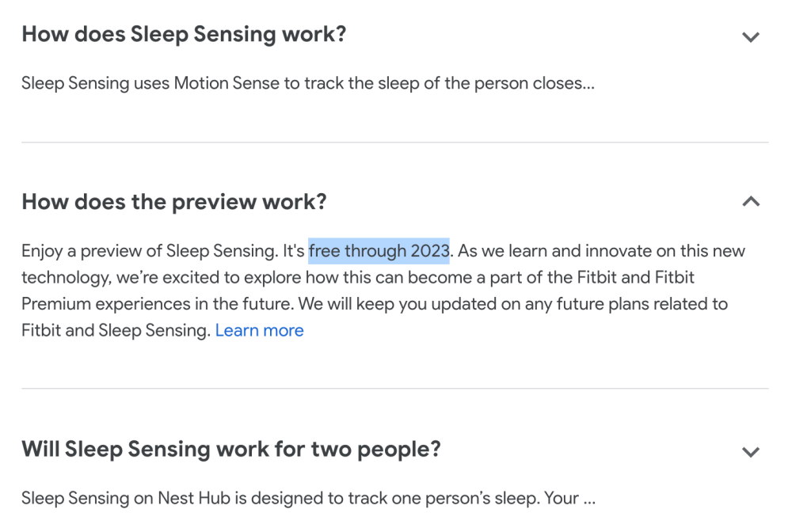The height and width of the screenshot is (532, 792).
Task: Click "Fitbit and Sleep Sensing." before Learn more
Action: 116,331
